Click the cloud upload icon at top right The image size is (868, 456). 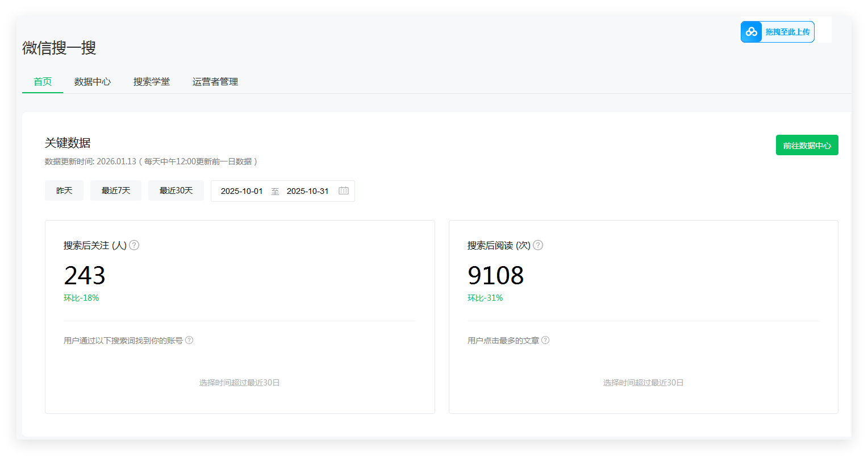pos(752,32)
